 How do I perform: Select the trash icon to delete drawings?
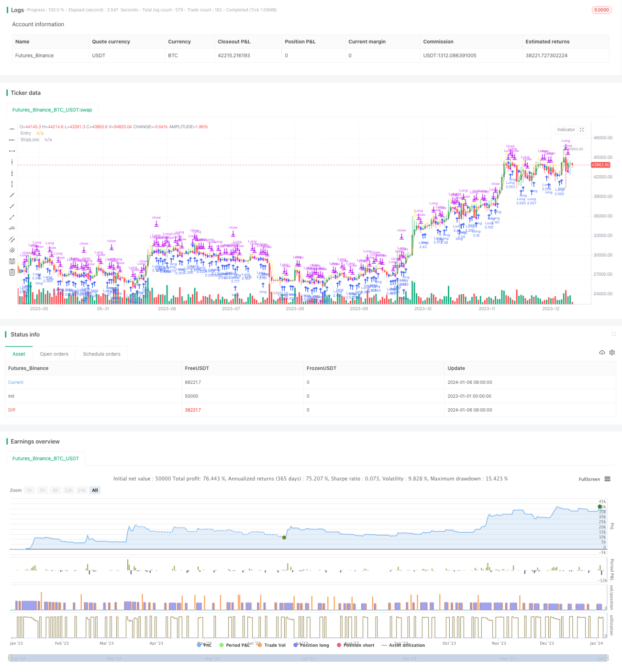point(12,272)
